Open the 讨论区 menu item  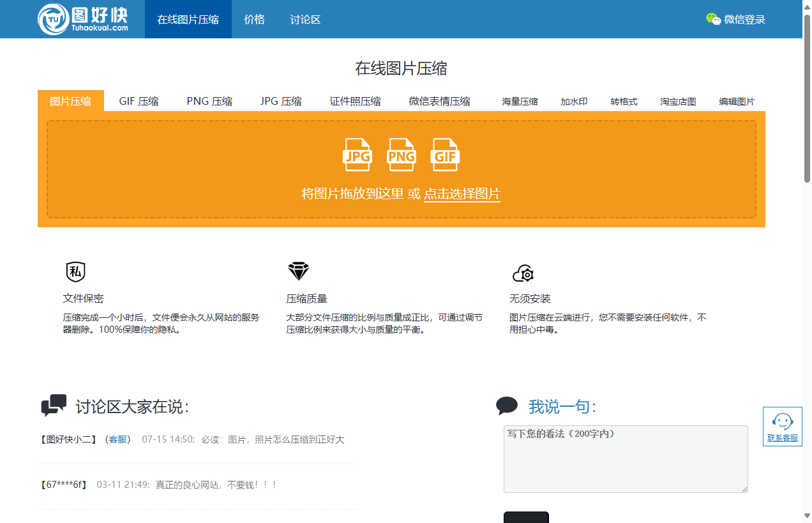pos(304,19)
